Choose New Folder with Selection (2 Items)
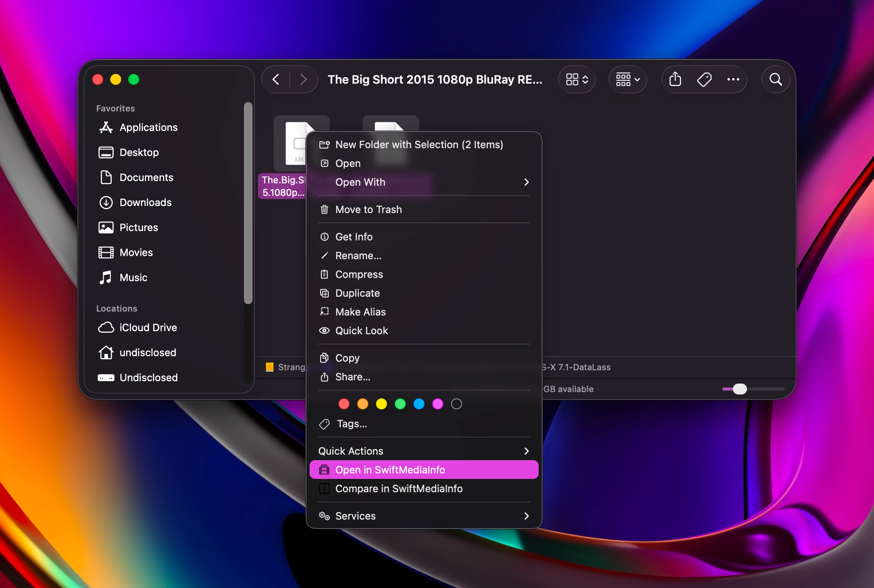Viewport: 874px width, 588px height. 424,145
